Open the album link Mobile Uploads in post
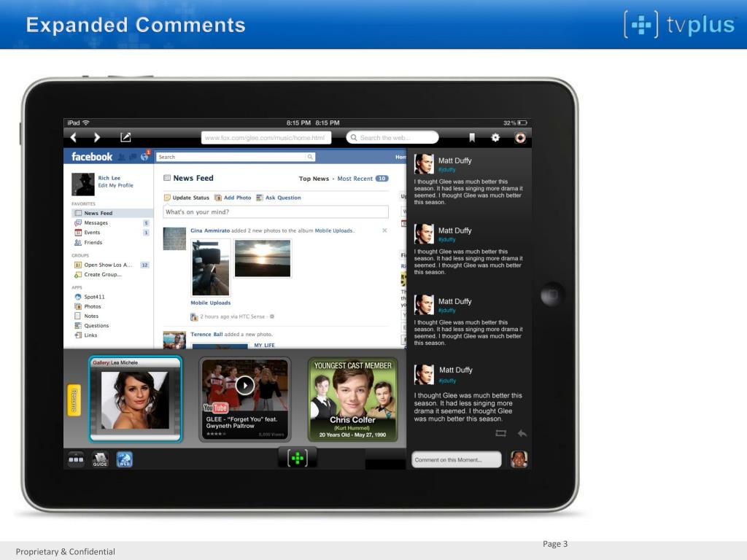747x560 pixels. tap(333, 230)
